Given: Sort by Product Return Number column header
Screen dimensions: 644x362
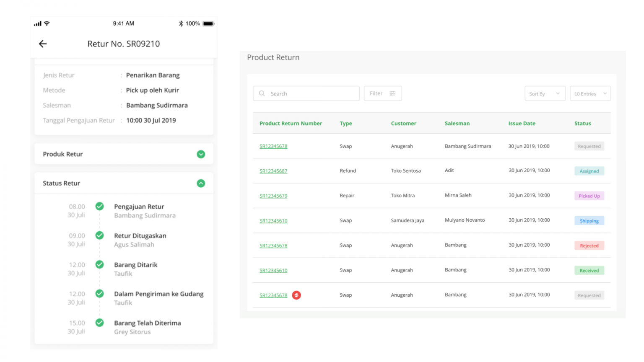Looking at the screenshot, I should (x=291, y=124).
